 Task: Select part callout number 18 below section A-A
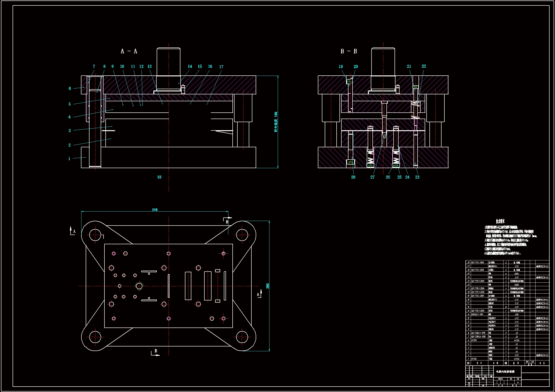pos(159,177)
